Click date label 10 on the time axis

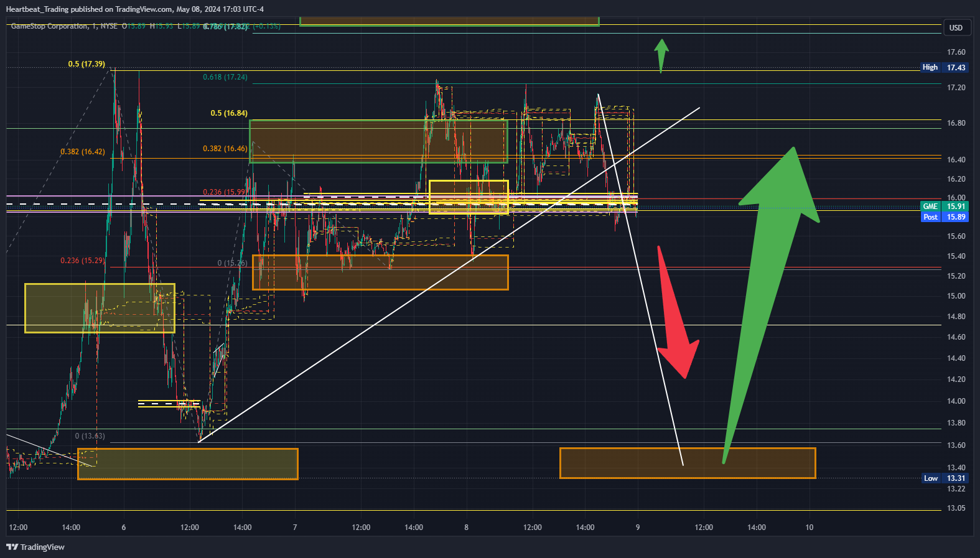click(810, 528)
